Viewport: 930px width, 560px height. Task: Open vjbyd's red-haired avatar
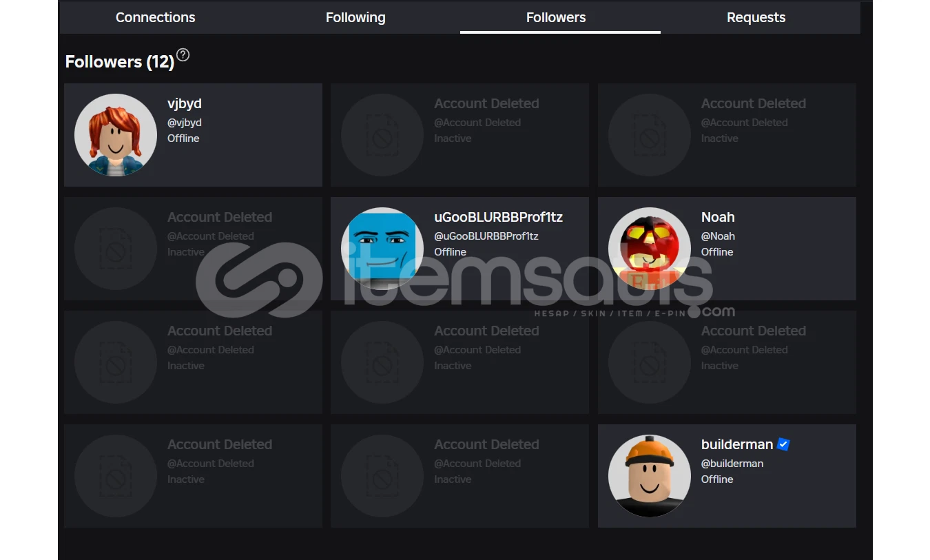click(116, 135)
